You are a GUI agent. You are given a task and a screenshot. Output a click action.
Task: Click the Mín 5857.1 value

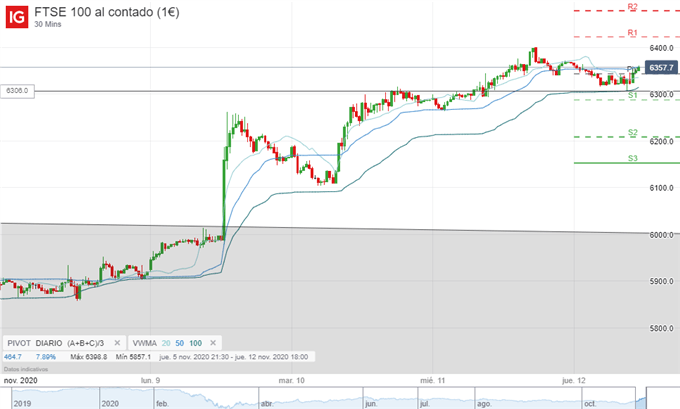click(x=133, y=357)
